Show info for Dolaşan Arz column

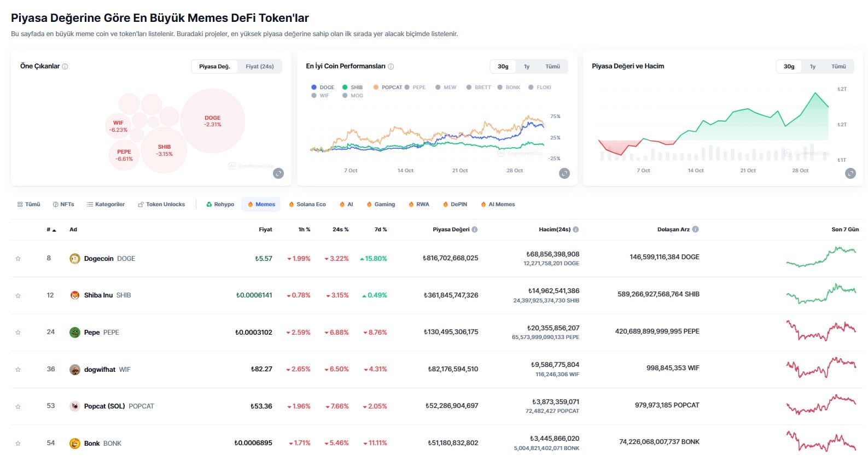[x=695, y=230]
